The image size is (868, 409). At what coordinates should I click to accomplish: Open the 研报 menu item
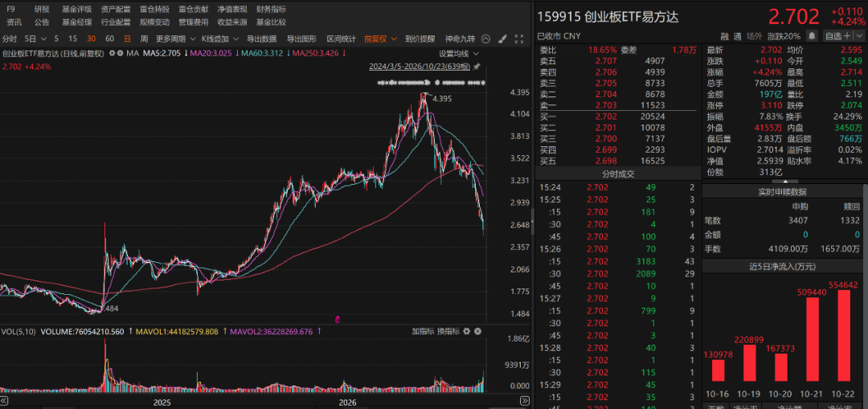42,10
